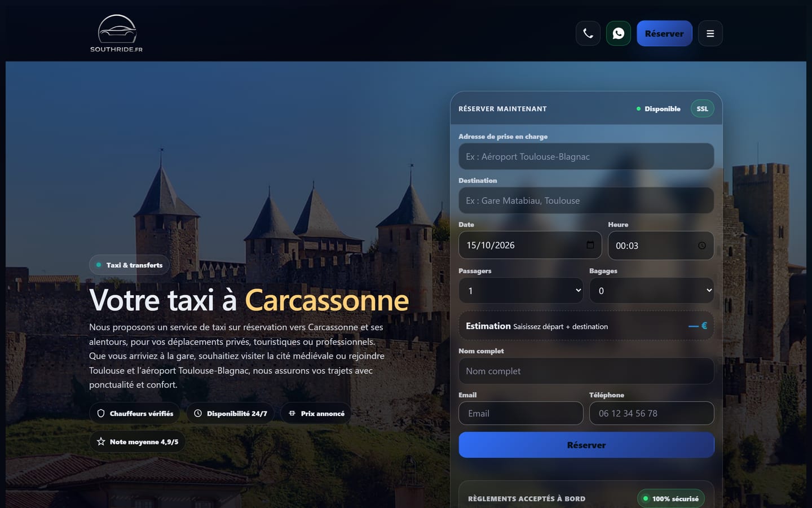Tap the phone call icon button
Image resolution: width=812 pixels, height=508 pixels.
[588, 33]
